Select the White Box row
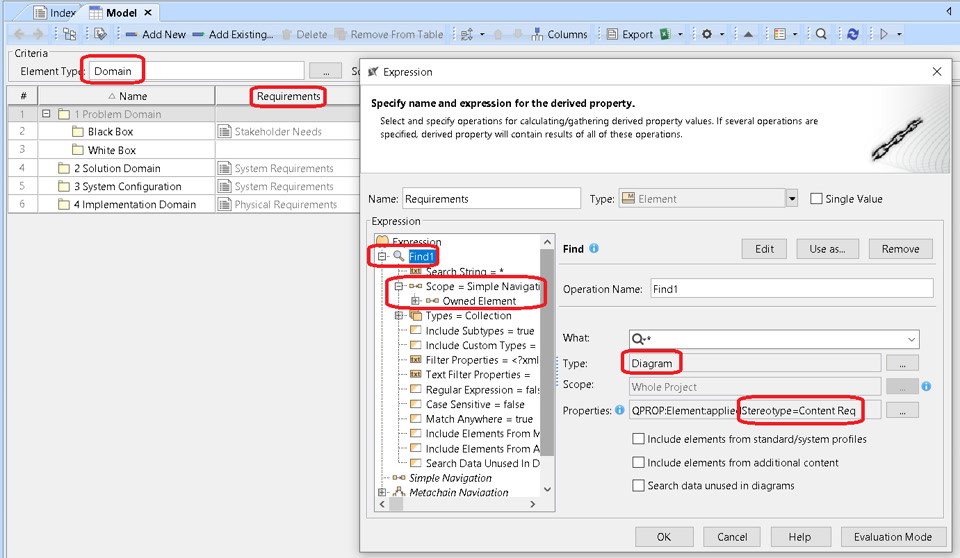 111,150
